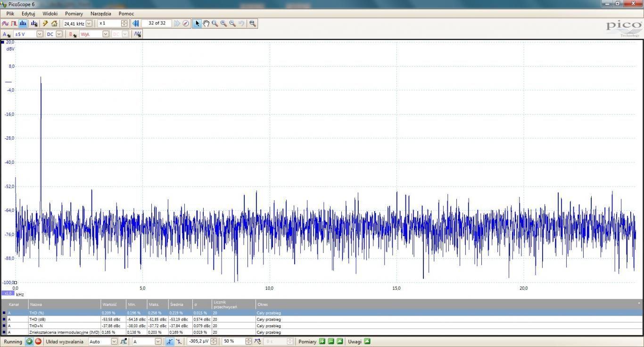Click the Licznik przechwyceń column header
The height and width of the screenshot is (347, 644).
coord(233,305)
